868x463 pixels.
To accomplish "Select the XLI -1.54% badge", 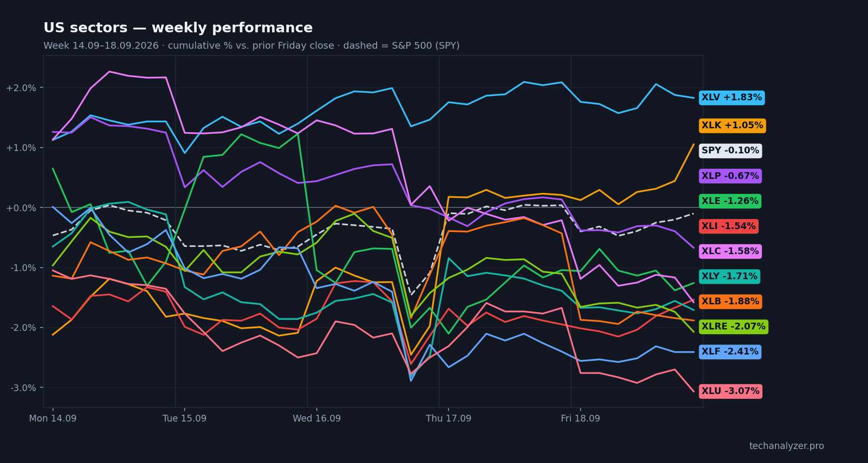I will [728, 226].
